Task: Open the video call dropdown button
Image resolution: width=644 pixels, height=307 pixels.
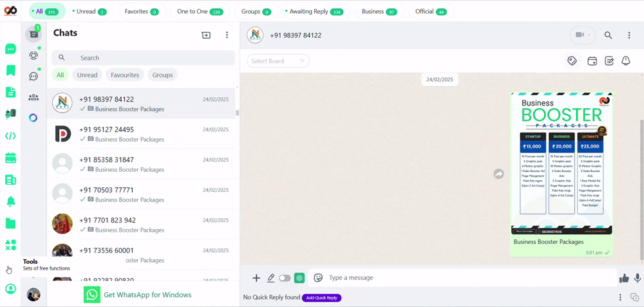Action: pos(582,35)
